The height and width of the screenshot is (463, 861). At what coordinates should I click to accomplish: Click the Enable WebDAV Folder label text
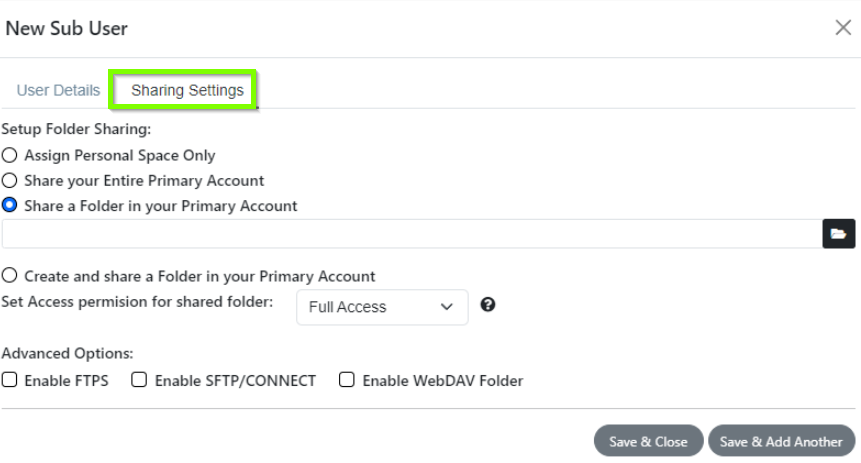[443, 381]
